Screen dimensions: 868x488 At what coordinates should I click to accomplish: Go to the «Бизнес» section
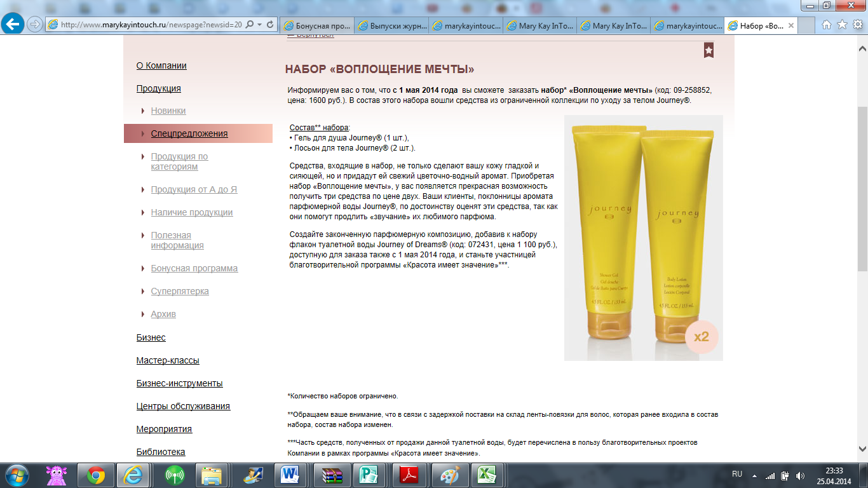tap(151, 337)
